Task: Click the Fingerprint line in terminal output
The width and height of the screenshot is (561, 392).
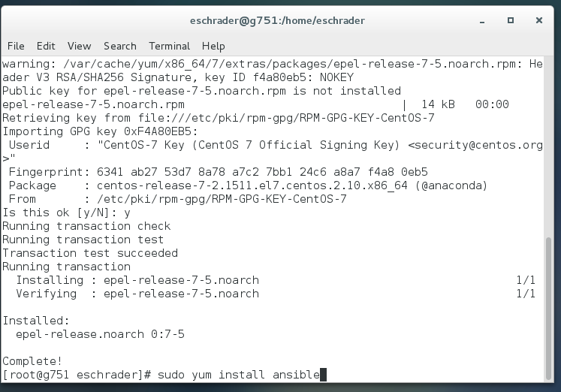Action: tap(218, 172)
